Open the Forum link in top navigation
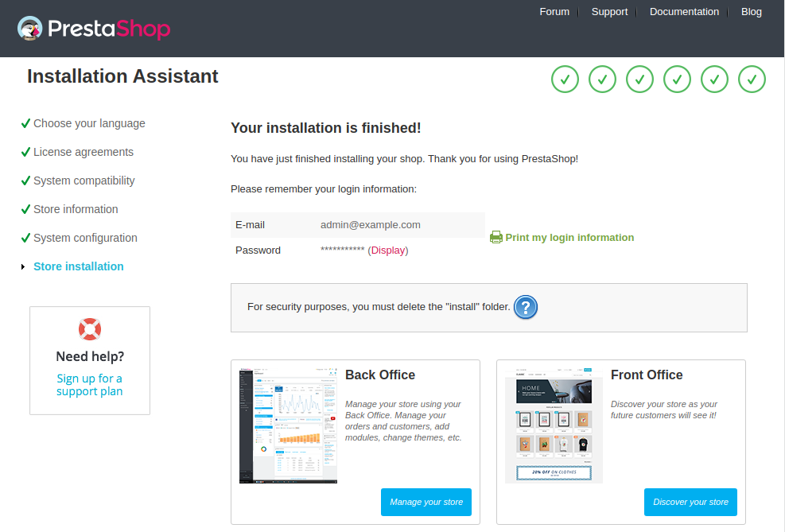The height and width of the screenshot is (532, 785). [554, 12]
